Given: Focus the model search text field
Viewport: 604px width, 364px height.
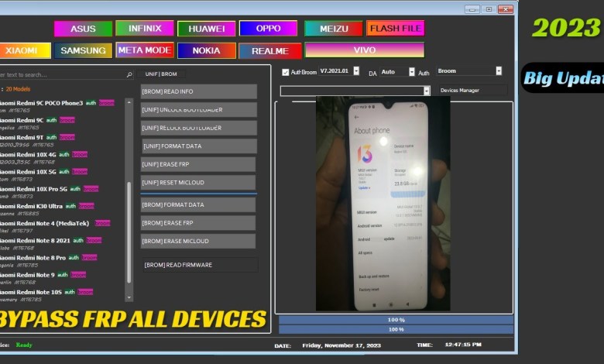Looking at the screenshot, I should (x=63, y=74).
